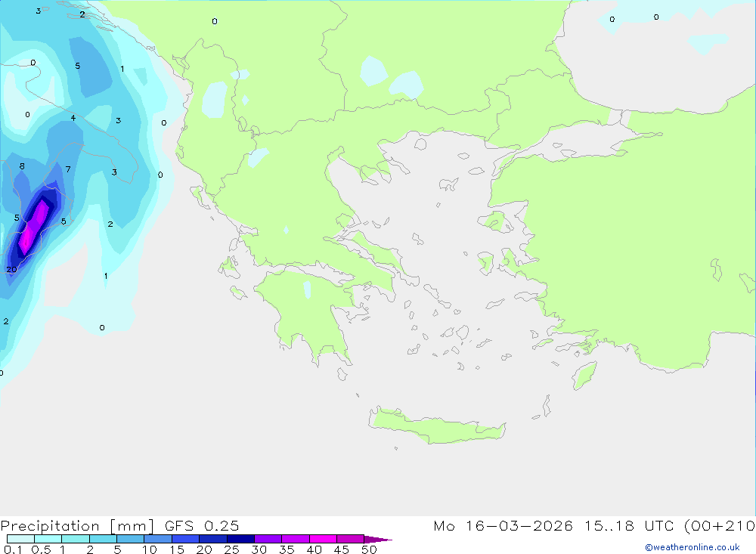
Task: Click the 0.1 to 0.5 mm legend swatch
Action: point(20,539)
